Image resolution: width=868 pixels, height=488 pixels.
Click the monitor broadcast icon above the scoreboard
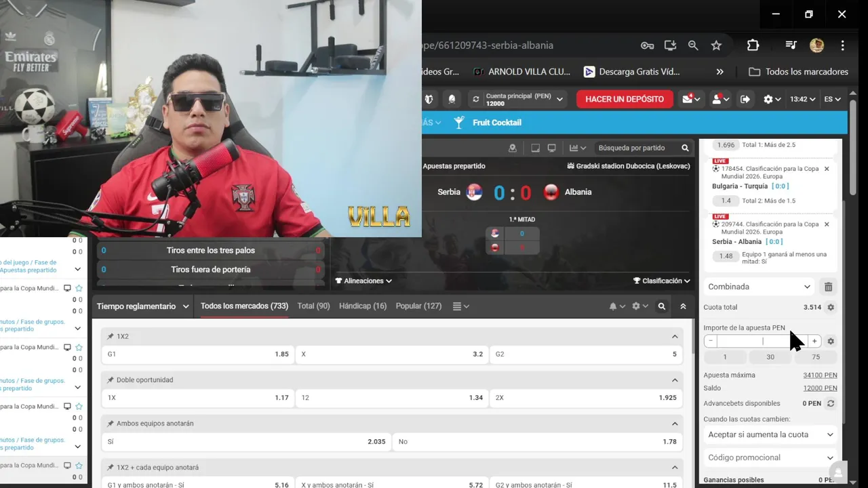point(551,148)
